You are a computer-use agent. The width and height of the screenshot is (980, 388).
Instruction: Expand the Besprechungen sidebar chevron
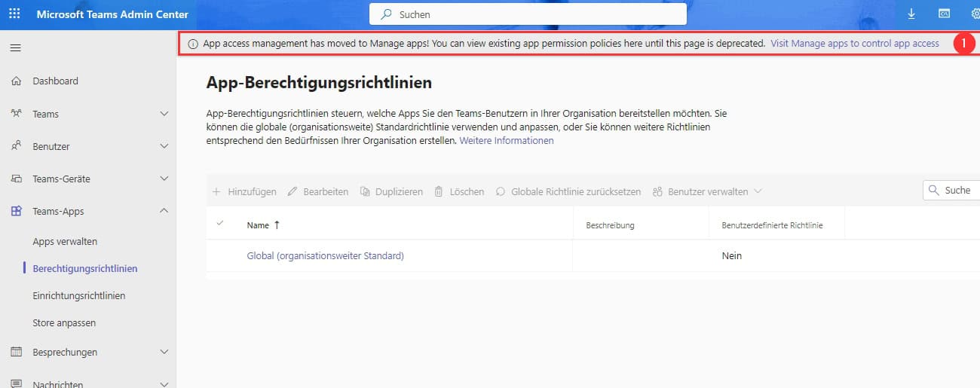pyautogui.click(x=164, y=352)
